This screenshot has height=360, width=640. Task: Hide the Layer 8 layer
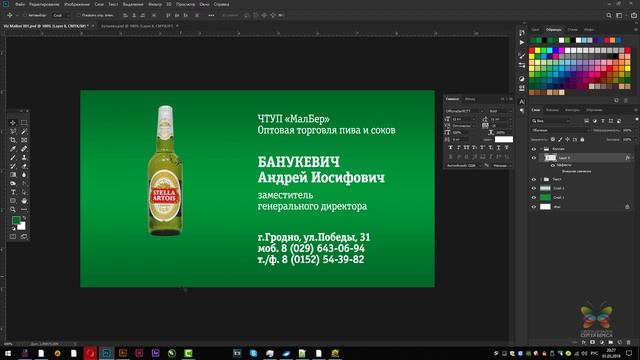point(533,158)
